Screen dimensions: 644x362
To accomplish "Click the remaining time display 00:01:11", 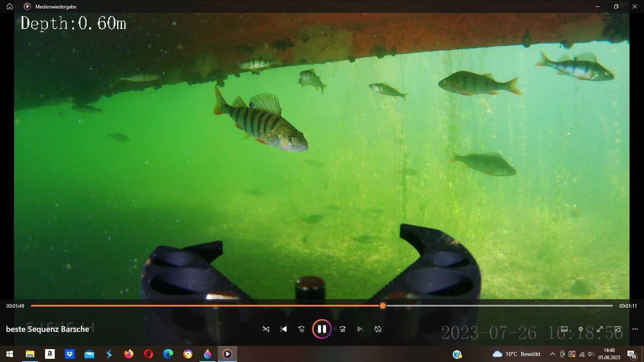I will click(x=628, y=306).
